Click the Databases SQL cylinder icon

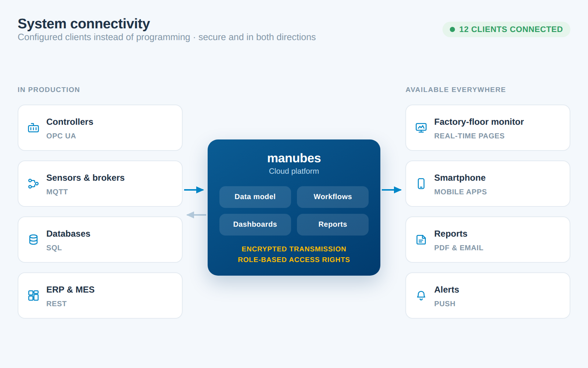point(33,240)
